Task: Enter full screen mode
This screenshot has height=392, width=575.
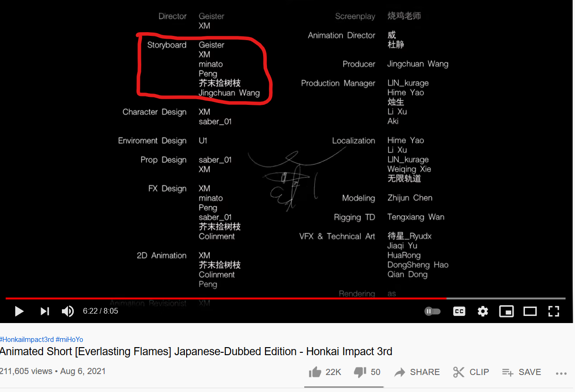Action: (x=554, y=311)
